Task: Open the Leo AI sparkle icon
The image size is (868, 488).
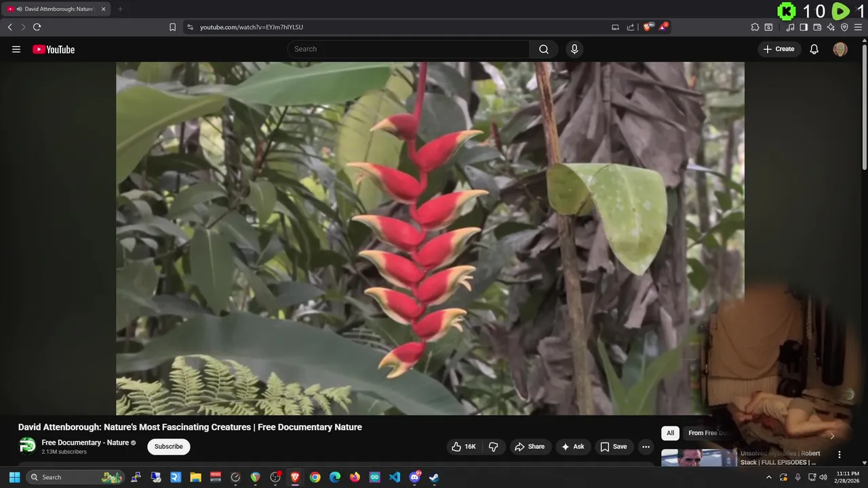Action: [831, 27]
